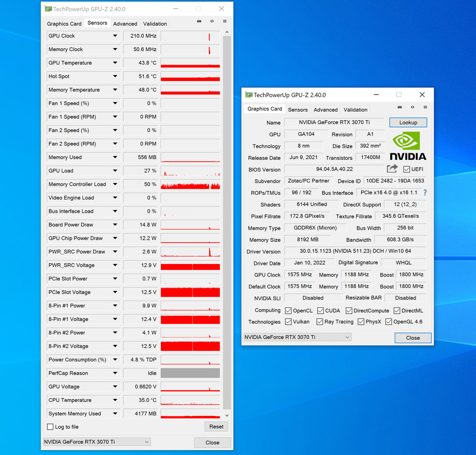Open the GPU Voltage sensor dropdown arrow
The width and height of the screenshot is (476, 455).
click(x=115, y=387)
